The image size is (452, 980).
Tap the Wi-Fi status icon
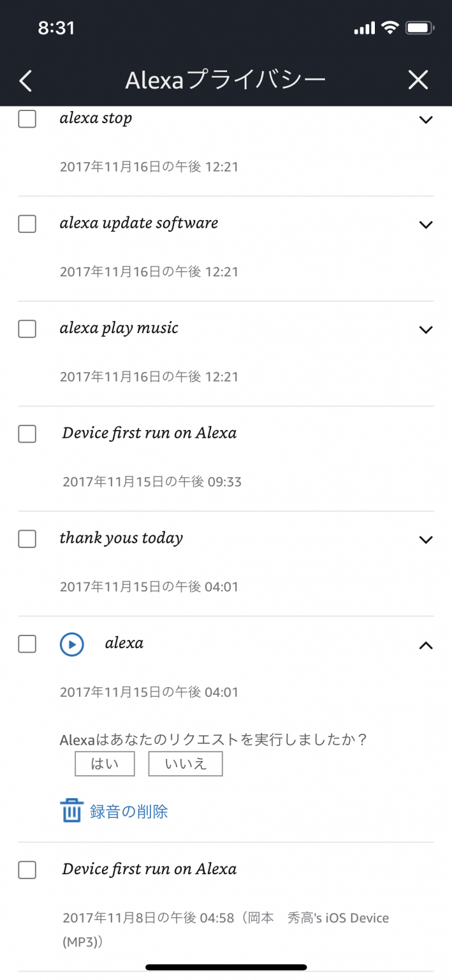pos(389,27)
